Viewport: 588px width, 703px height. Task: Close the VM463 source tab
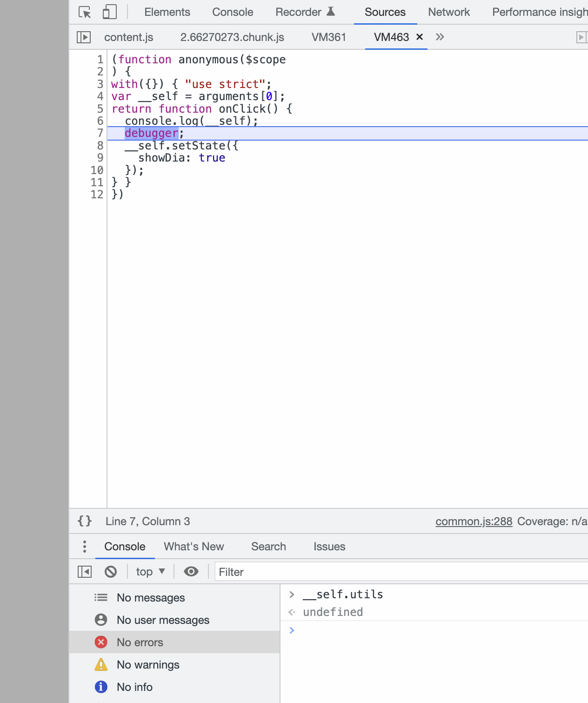coord(420,37)
